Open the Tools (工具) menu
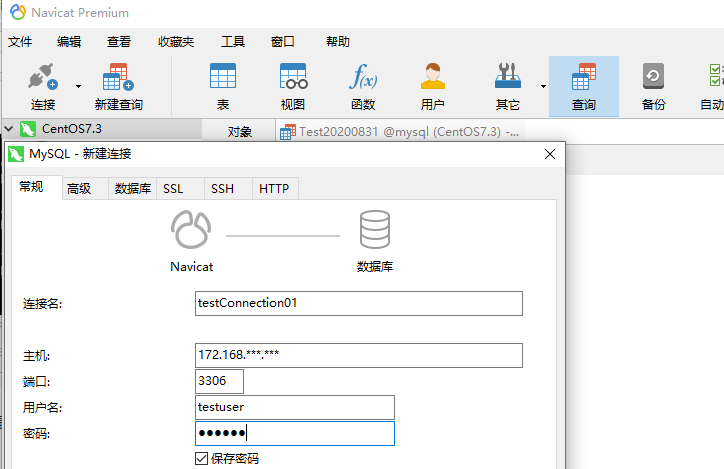 233,42
